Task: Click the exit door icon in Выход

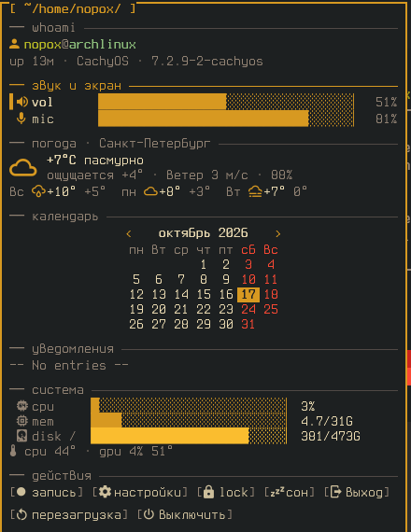Action: (x=336, y=492)
